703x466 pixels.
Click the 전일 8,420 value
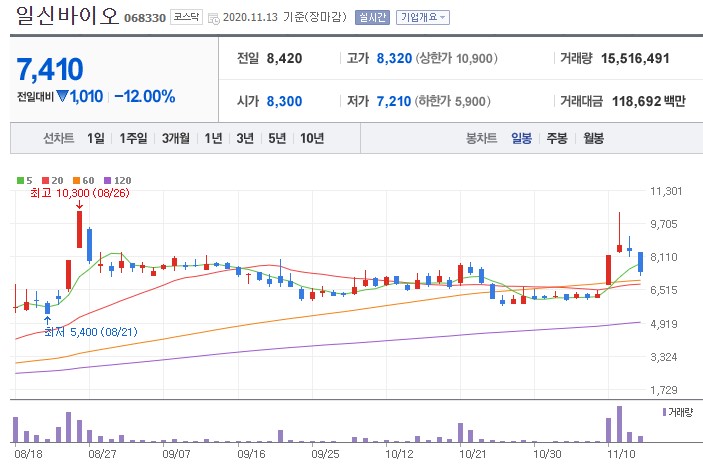284,58
